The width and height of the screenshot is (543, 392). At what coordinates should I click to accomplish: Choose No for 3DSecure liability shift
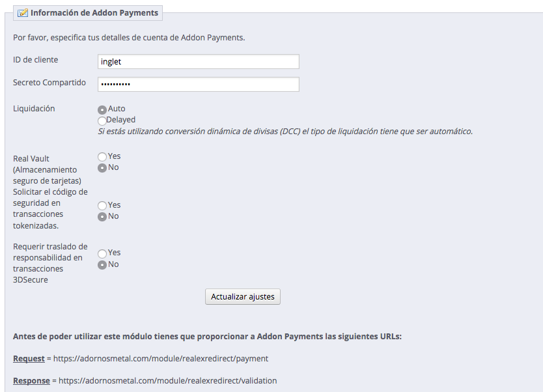point(102,265)
